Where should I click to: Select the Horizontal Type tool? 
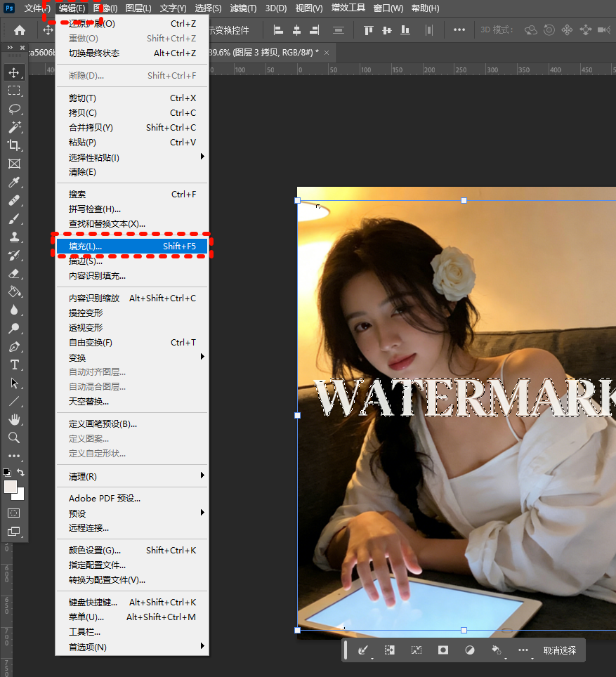tap(14, 364)
